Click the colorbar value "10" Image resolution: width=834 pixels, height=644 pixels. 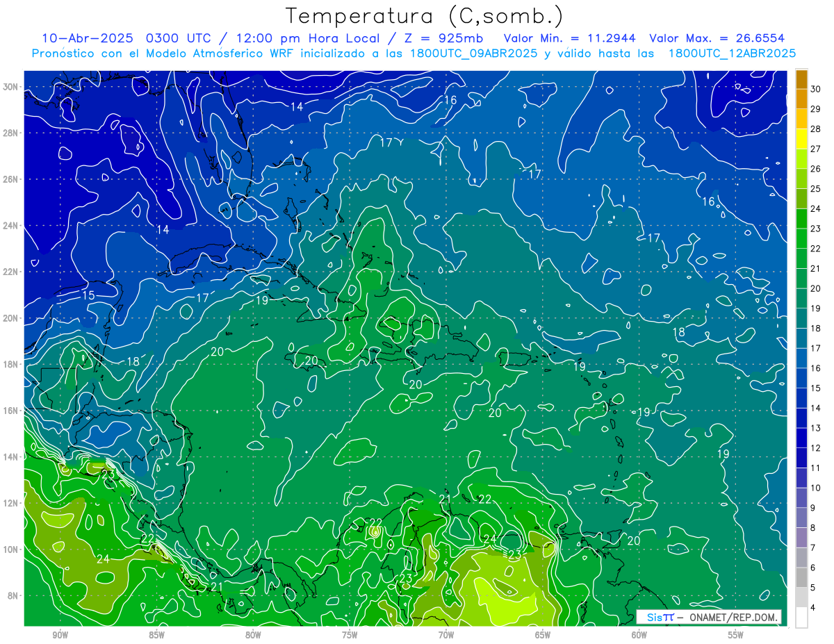coord(816,488)
